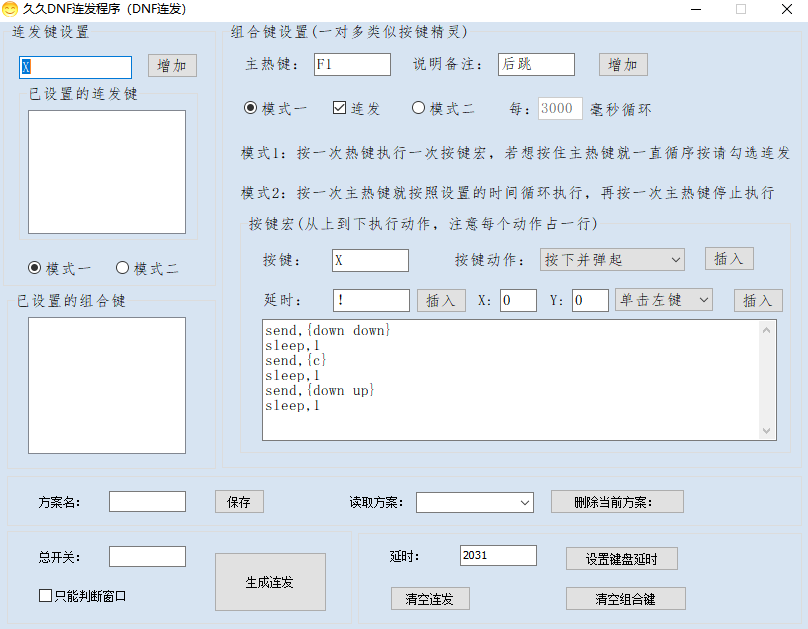Click 增加 button next to 连发键 field
The image size is (808, 629).
click(172, 66)
